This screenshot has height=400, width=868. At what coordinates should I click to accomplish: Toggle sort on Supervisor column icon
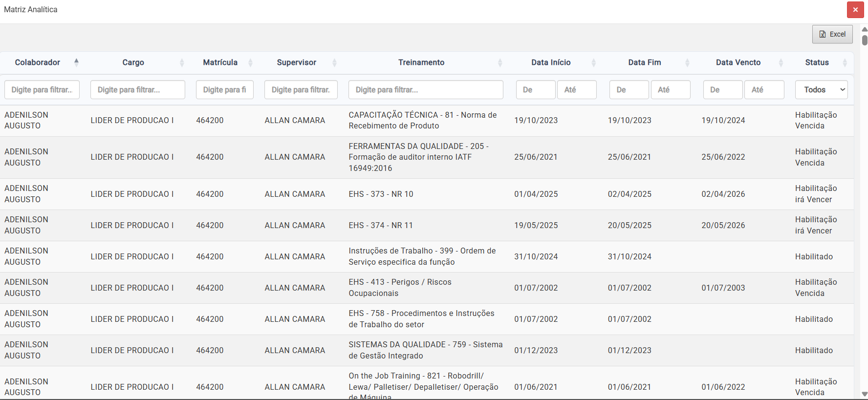pos(334,63)
